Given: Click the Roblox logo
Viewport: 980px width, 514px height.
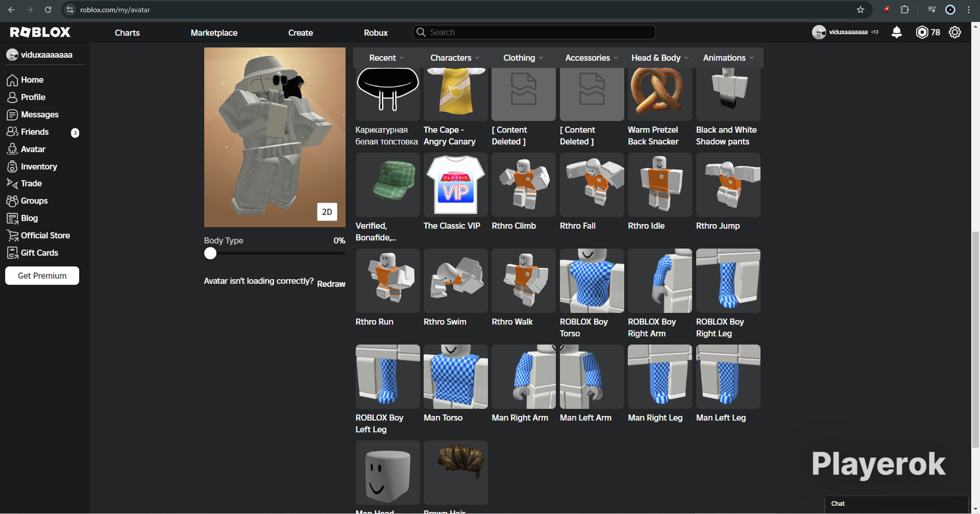Looking at the screenshot, I should point(40,32).
